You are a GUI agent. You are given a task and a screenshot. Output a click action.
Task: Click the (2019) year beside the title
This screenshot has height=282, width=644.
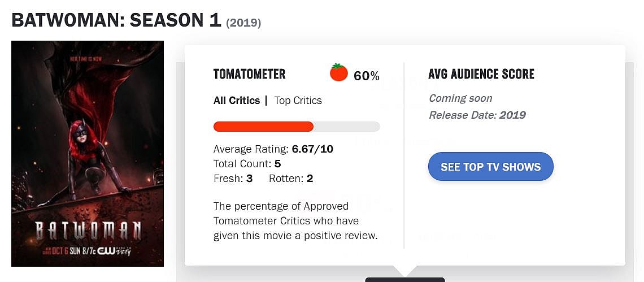pyautogui.click(x=243, y=23)
